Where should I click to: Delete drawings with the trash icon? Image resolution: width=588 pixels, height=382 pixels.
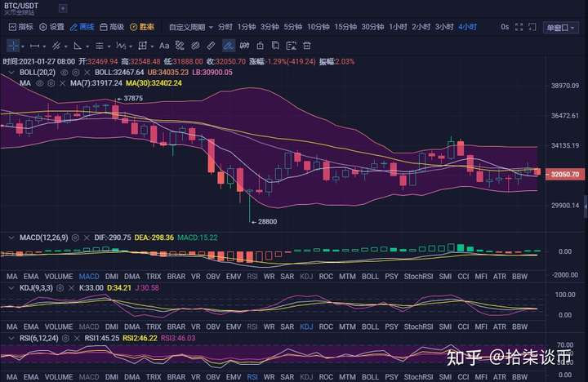pyautogui.click(x=307, y=46)
